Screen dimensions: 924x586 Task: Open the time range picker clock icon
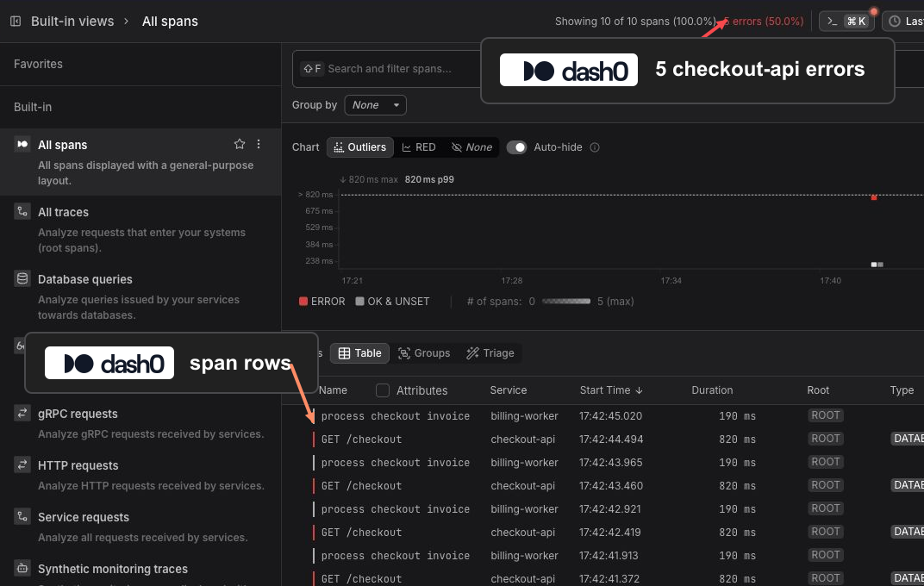pos(895,22)
